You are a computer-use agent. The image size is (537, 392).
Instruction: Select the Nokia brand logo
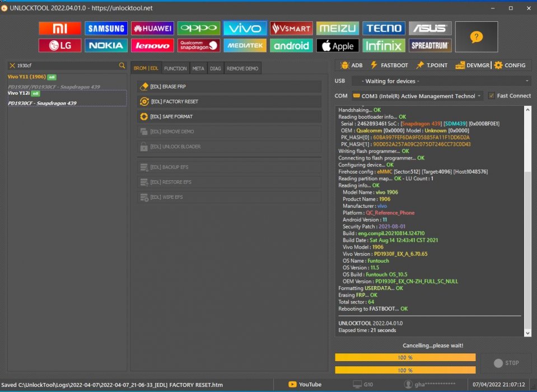pos(106,45)
